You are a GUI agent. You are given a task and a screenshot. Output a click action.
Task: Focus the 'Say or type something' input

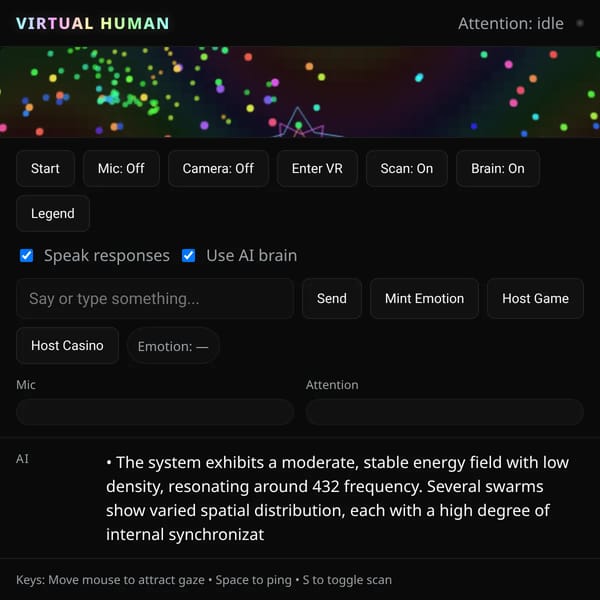coord(155,298)
